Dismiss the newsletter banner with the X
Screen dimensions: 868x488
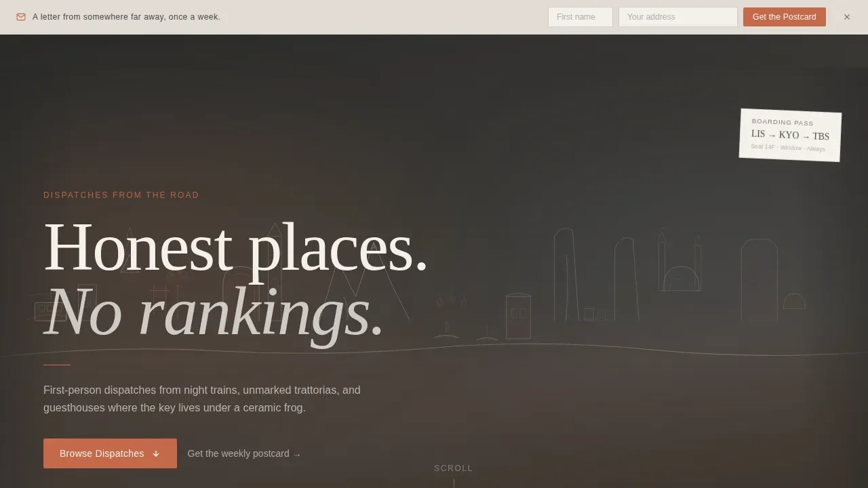point(847,17)
